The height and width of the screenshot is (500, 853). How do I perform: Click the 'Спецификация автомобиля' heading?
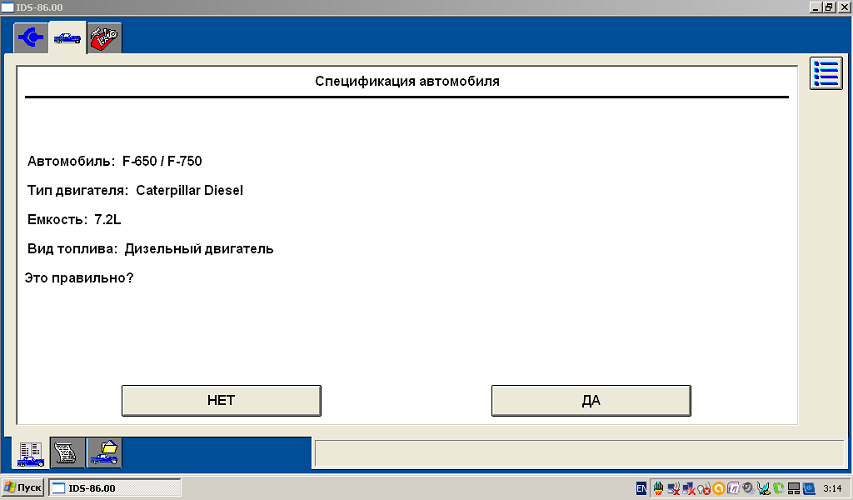coord(407,81)
